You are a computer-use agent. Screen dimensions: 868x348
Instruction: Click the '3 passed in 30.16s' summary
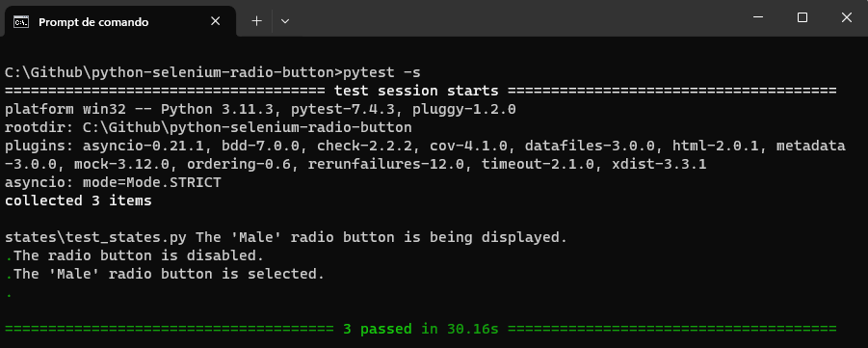point(421,329)
